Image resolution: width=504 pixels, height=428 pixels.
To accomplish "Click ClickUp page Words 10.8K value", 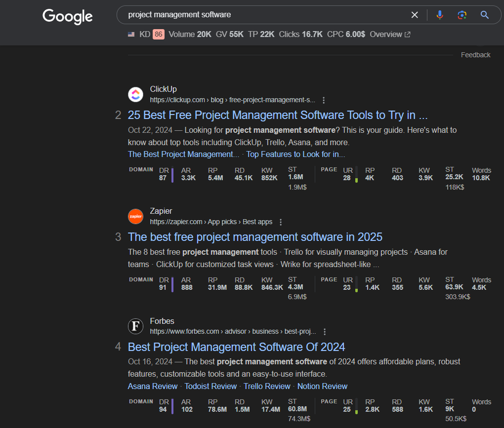I will click(x=481, y=178).
